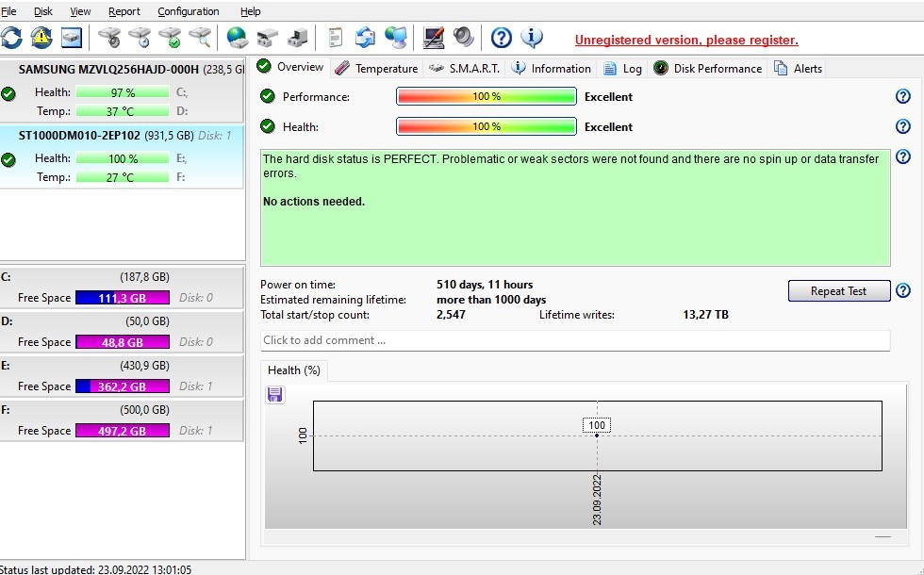Click the speaker sound toolbar icon

point(464,39)
